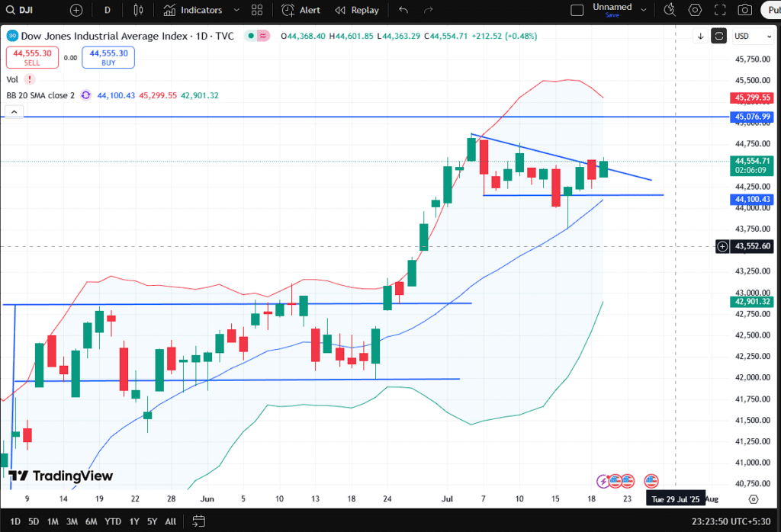The image size is (781, 532).
Task: Select the 1Y time range
Action: point(134,521)
